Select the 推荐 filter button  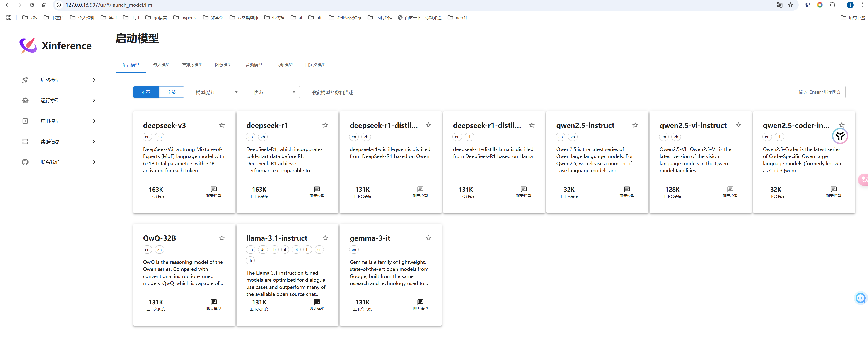[146, 92]
